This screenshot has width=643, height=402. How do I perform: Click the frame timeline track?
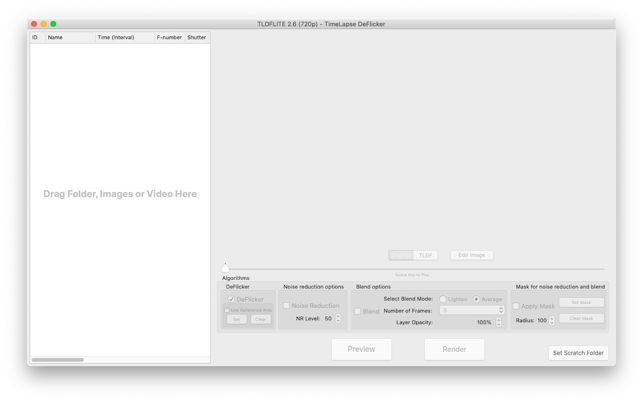[415, 269]
